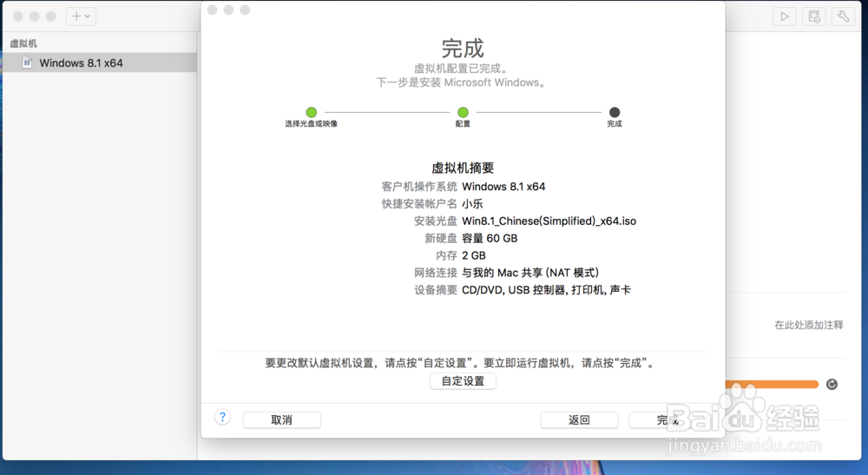Click the 配置 step indicator dot
This screenshot has height=475, width=868.
pyautogui.click(x=463, y=112)
